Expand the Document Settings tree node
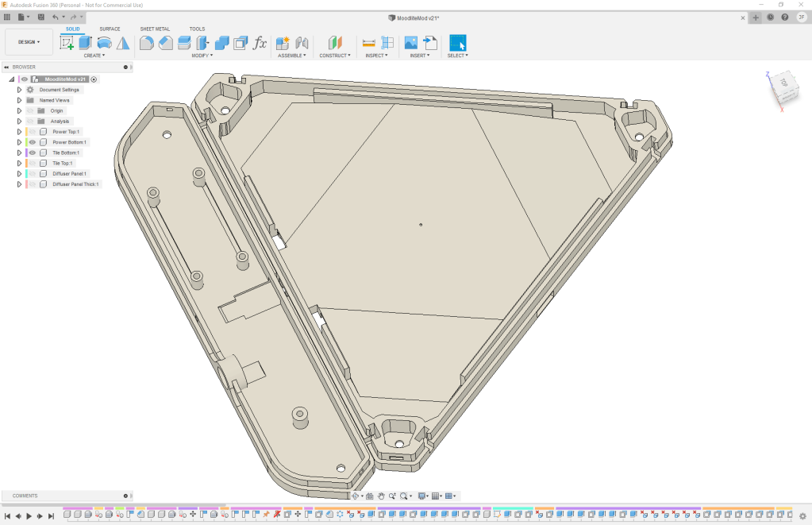Image resolution: width=812 pixels, height=525 pixels. click(x=19, y=90)
